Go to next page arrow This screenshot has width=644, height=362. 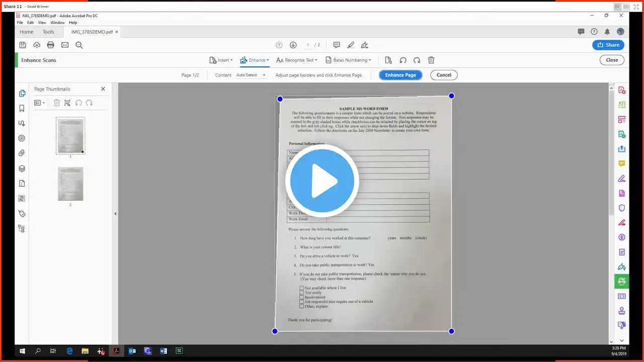click(293, 45)
